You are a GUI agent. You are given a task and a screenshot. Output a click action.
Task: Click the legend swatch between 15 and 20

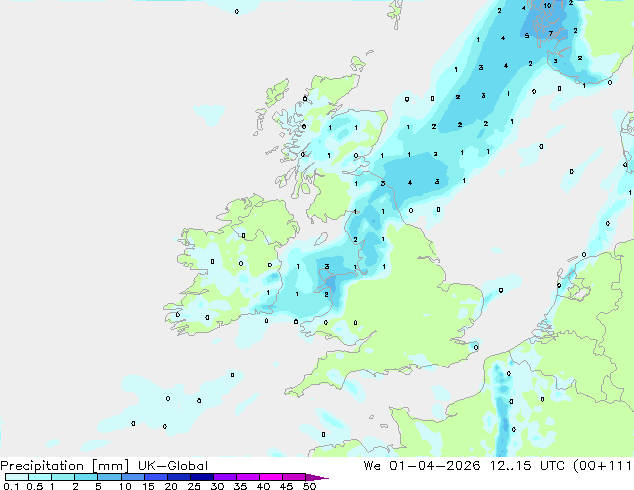click(155, 477)
